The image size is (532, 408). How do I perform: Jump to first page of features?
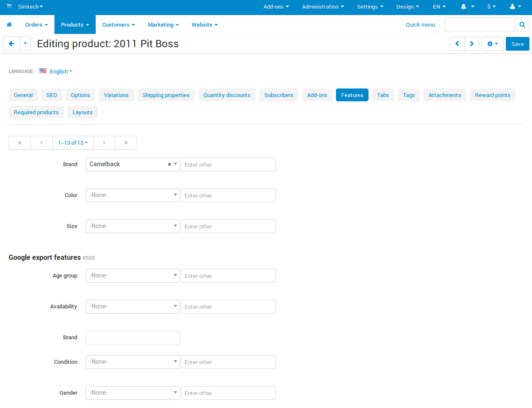20,143
